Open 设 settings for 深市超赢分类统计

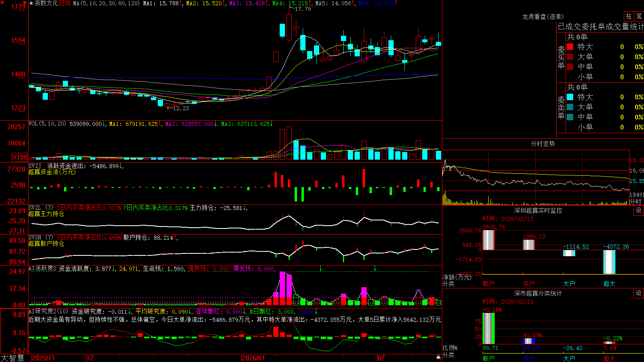tap(639, 293)
